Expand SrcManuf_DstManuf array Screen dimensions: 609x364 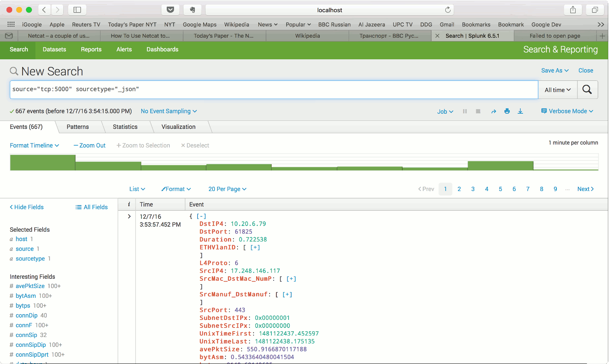tap(287, 294)
